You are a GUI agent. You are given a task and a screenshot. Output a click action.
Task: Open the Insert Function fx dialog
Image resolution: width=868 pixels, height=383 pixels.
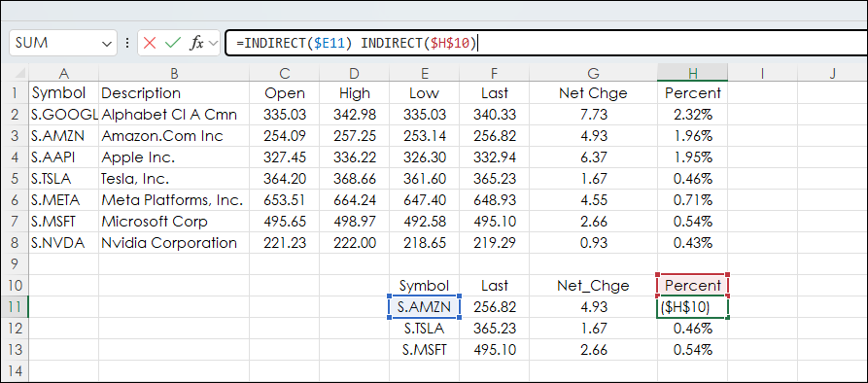pyautogui.click(x=196, y=43)
